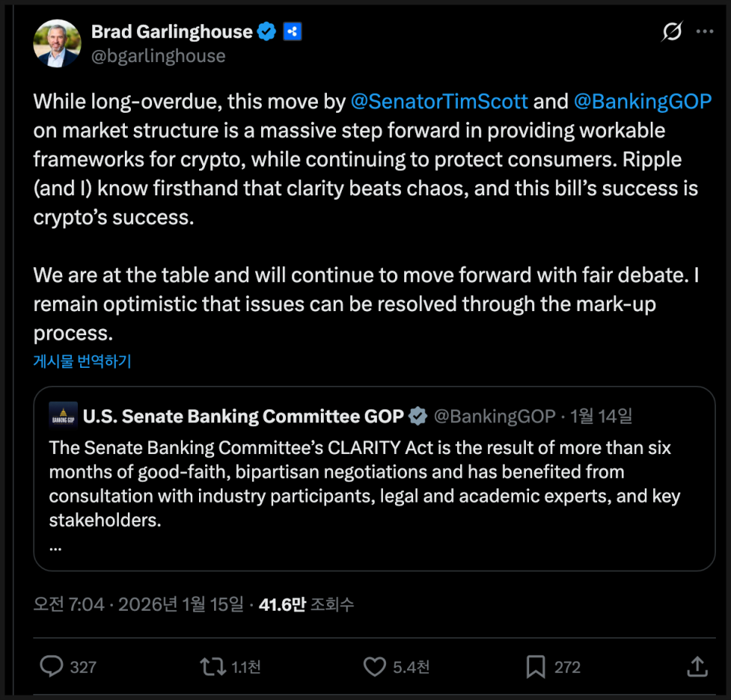Open the share post icon
Viewport: 731px width, 700px height.
pos(697,666)
